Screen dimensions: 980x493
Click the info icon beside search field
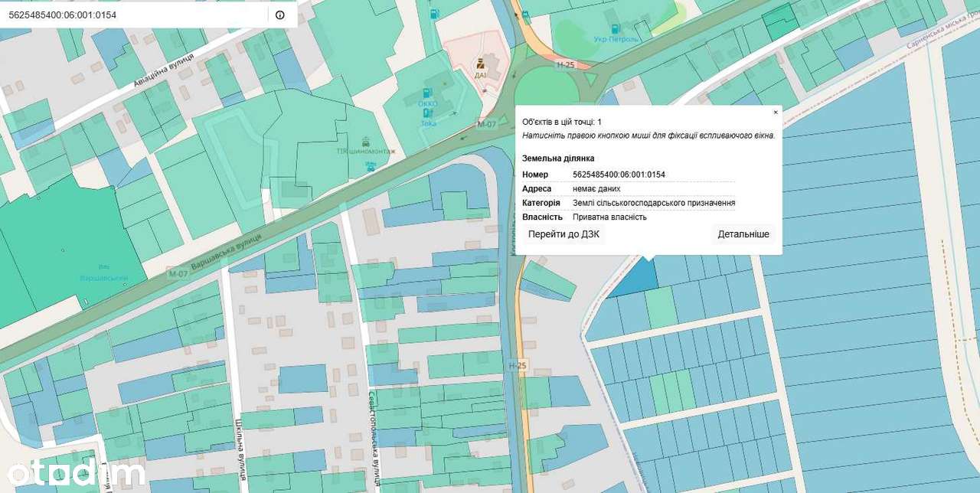279,15
